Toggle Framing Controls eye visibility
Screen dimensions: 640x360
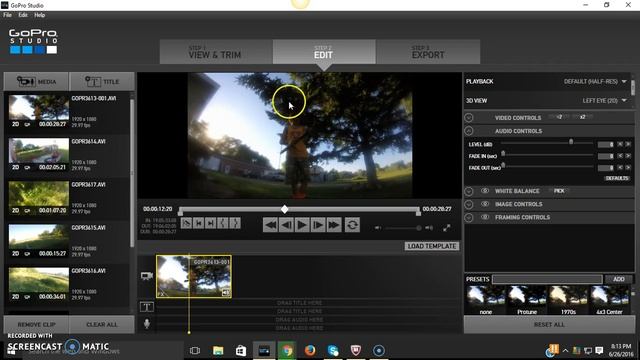point(485,217)
